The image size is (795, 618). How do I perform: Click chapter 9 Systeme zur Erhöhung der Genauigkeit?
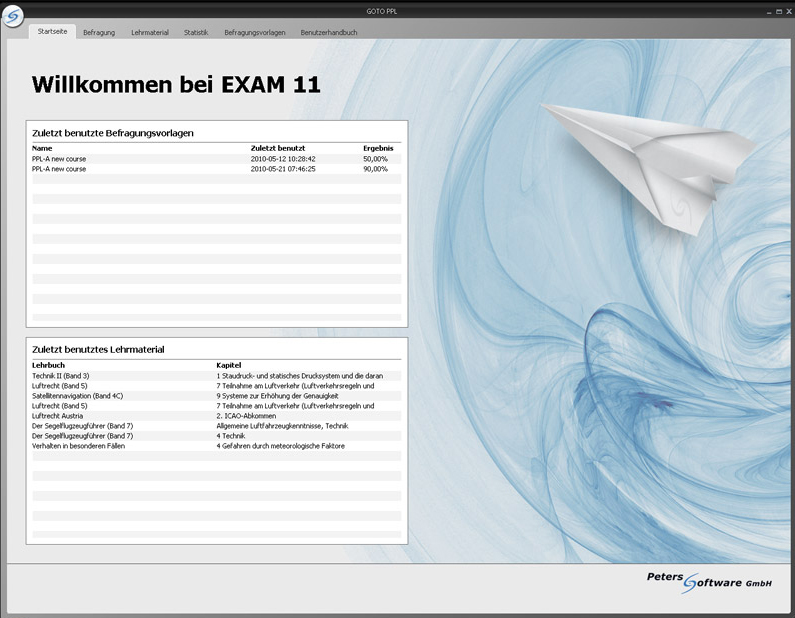[x=277, y=396]
